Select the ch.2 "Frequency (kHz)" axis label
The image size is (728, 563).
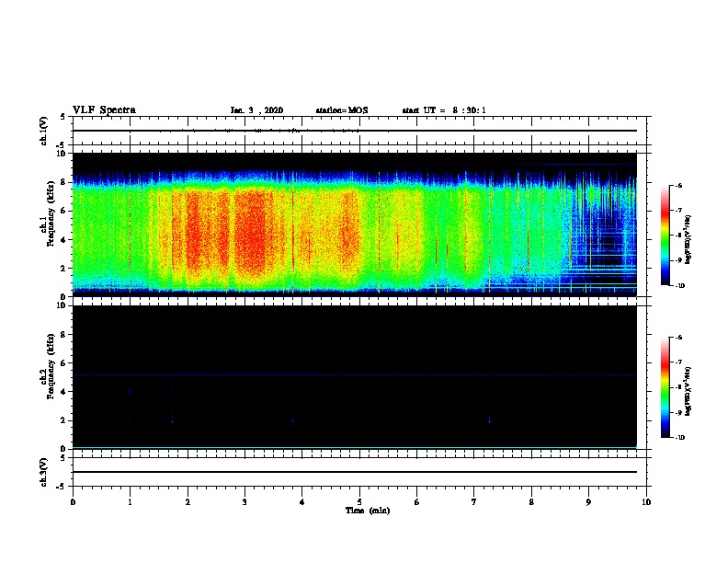[51, 366]
